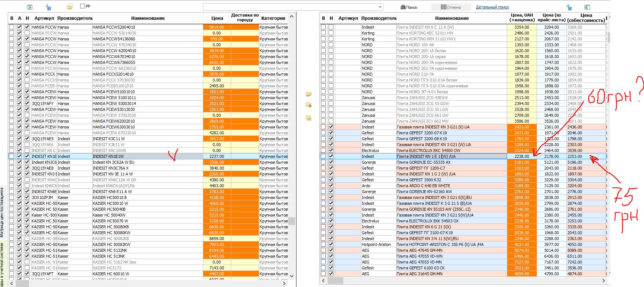The width and height of the screenshot is (644, 287).
Task: Click the Hotpoint-Ariston manufacturer cell
Action: coord(379,244)
